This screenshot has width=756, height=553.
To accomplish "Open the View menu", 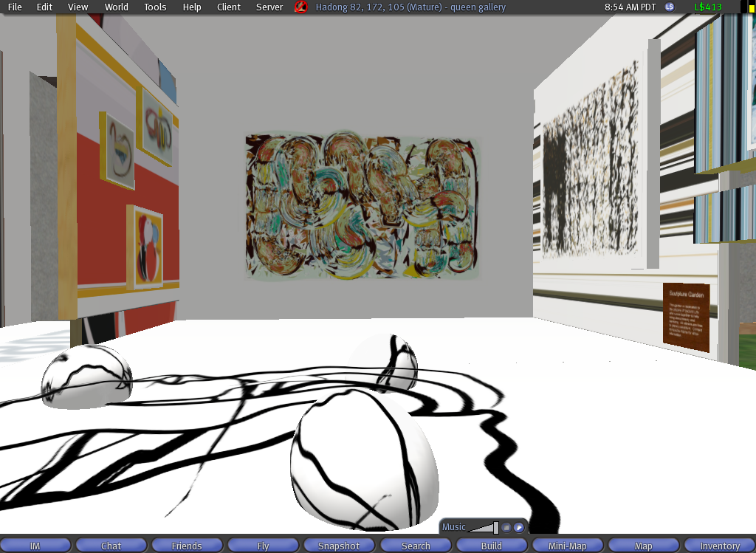I will coord(78,7).
